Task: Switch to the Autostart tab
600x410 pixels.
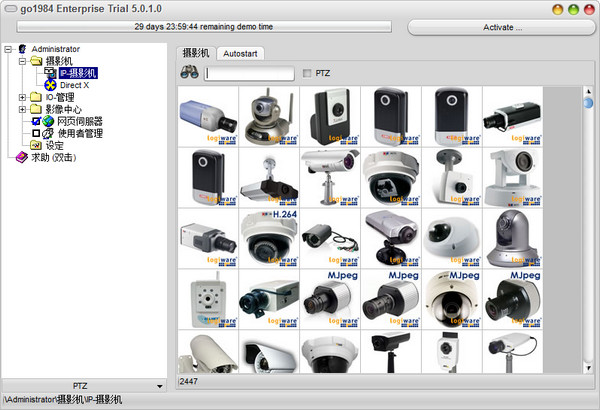Action: [239, 52]
